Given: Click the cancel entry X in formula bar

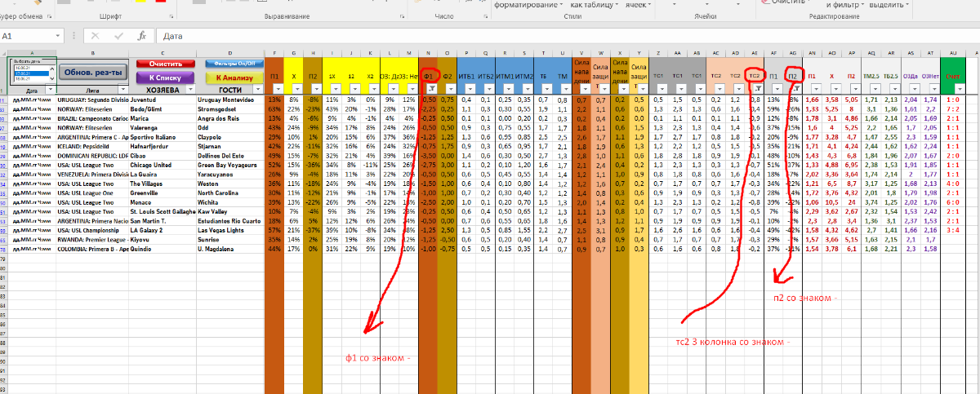Looking at the screenshot, I should pos(96,37).
